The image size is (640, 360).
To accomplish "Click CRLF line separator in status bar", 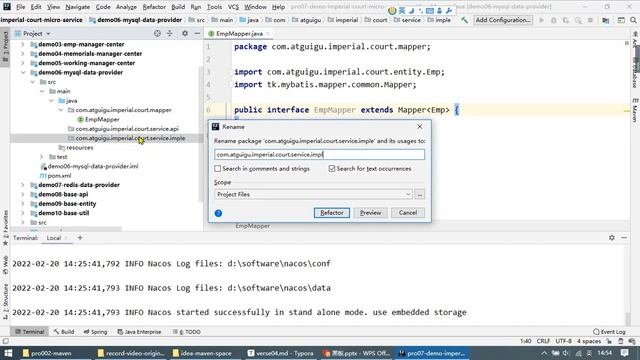I will click(543, 341).
